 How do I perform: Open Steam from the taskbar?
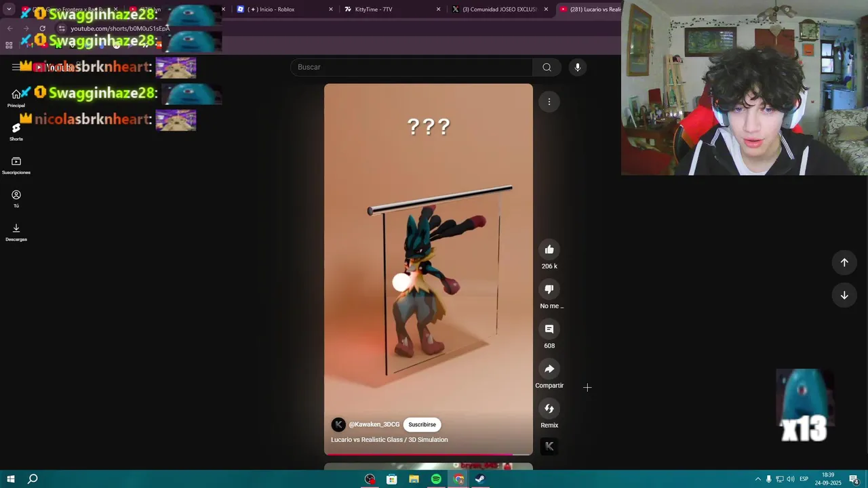(480, 479)
